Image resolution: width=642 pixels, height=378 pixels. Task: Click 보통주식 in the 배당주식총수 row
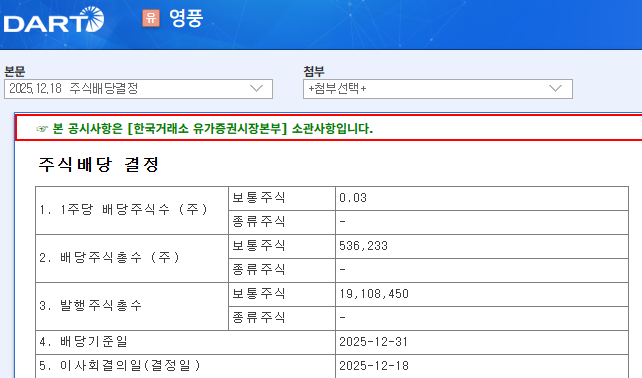[259, 246]
